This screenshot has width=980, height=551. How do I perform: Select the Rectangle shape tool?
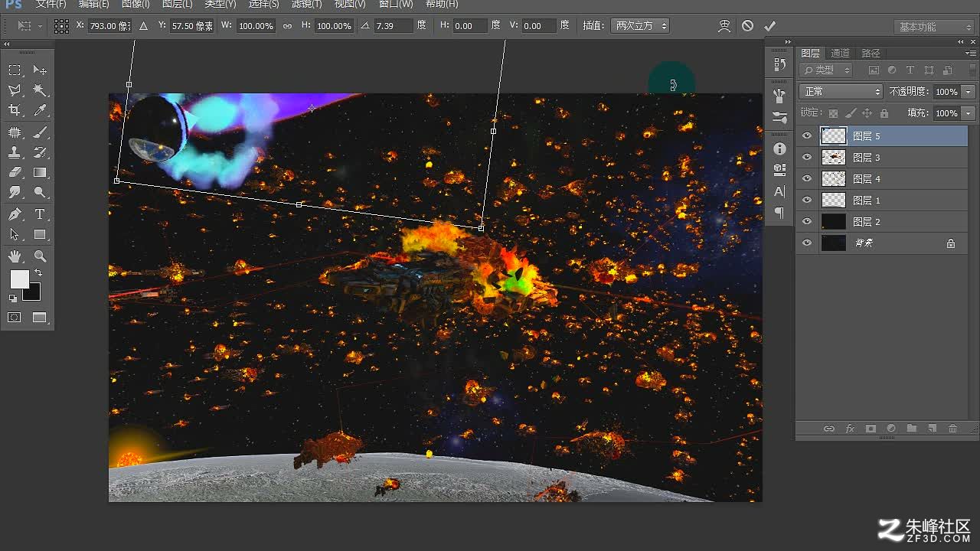40,234
